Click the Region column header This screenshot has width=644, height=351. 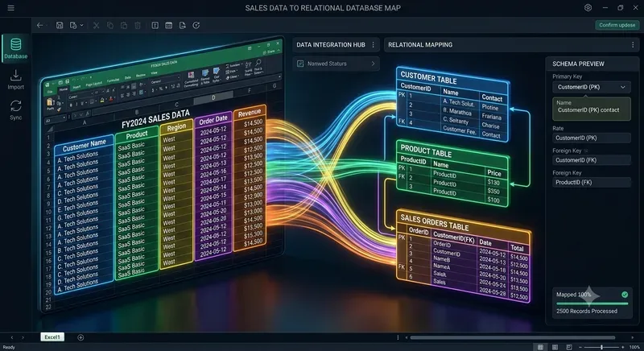[x=176, y=127]
